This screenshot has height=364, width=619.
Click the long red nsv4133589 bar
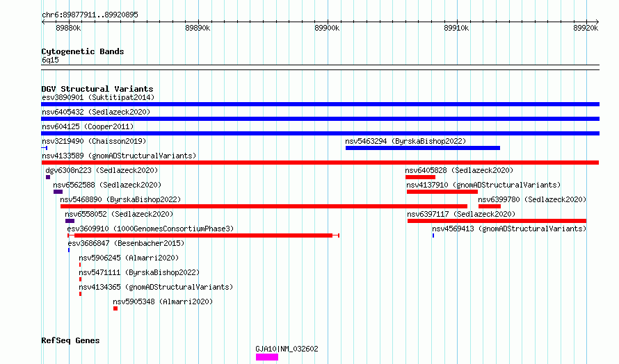320,163
